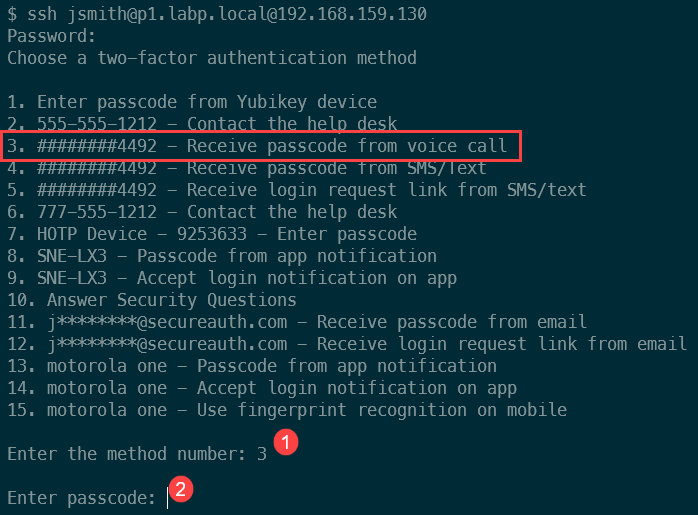This screenshot has height=515, width=698.
Task: Select the HOTP Device 9253633 option
Action: click(x=212, y=234)
